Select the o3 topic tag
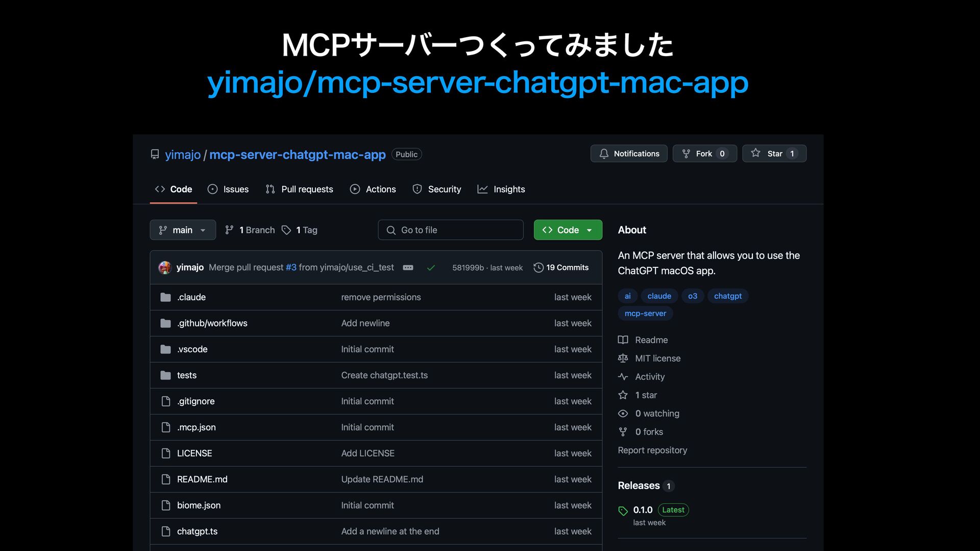This screenshot has width=980, height=551. [x=693, y=296]
